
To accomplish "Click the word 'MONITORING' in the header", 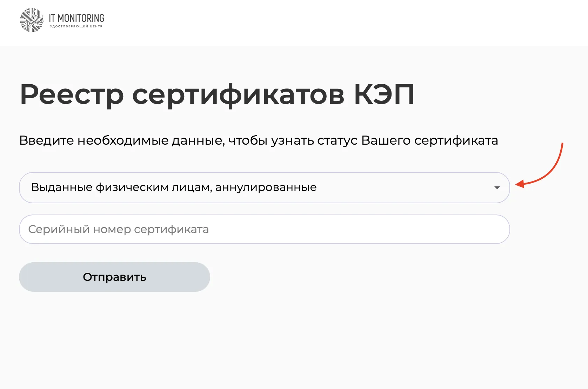I will click(81, 18).
